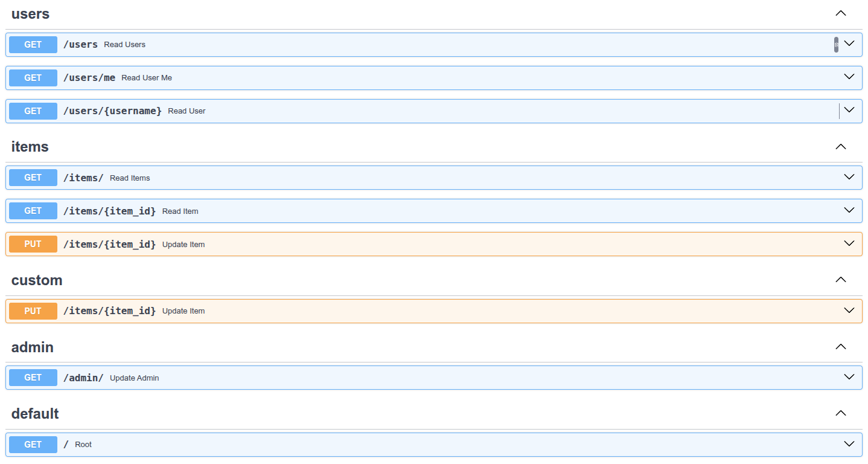The image size is (868, 464).
Task: Click the GET badge for /users/me
Action: (x=33, y=78)
